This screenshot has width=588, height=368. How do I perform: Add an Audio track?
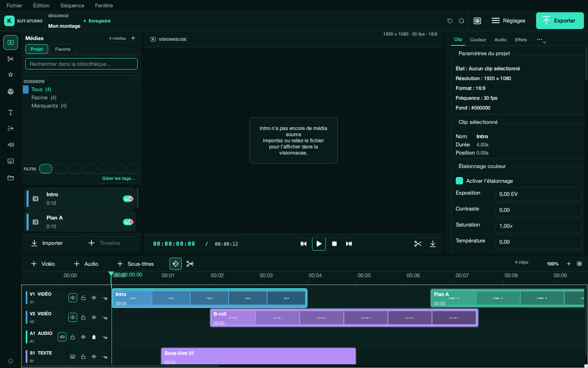coord(86,264)
